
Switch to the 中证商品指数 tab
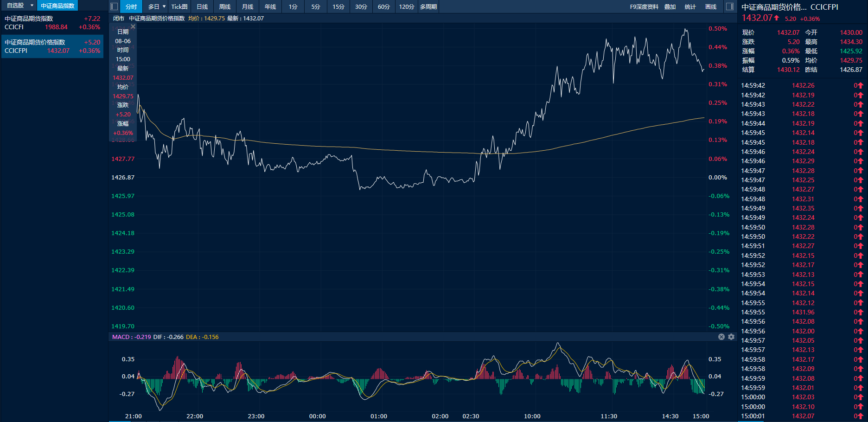pos(57,6)
